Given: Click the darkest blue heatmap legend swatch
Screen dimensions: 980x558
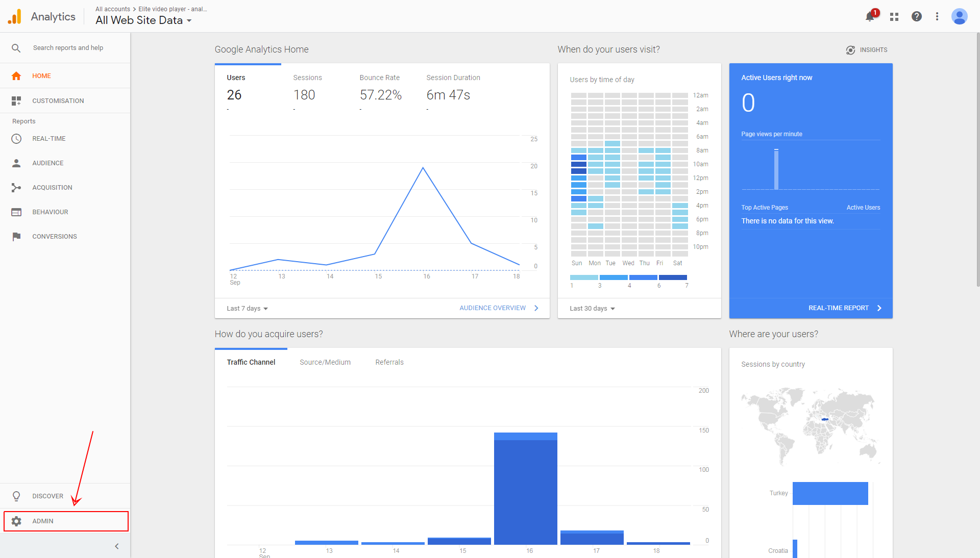Looking at the screenshot, I should tap(673, 277).
